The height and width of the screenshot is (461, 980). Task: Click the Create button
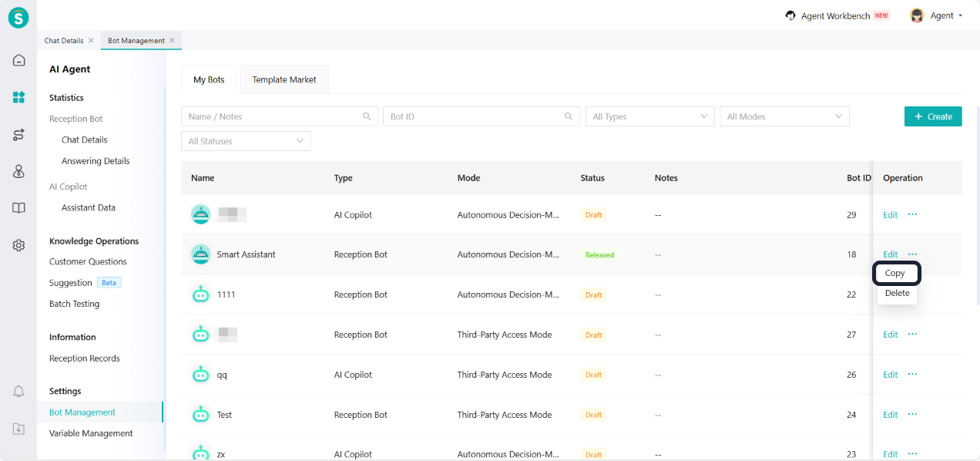tap(932, 116)
